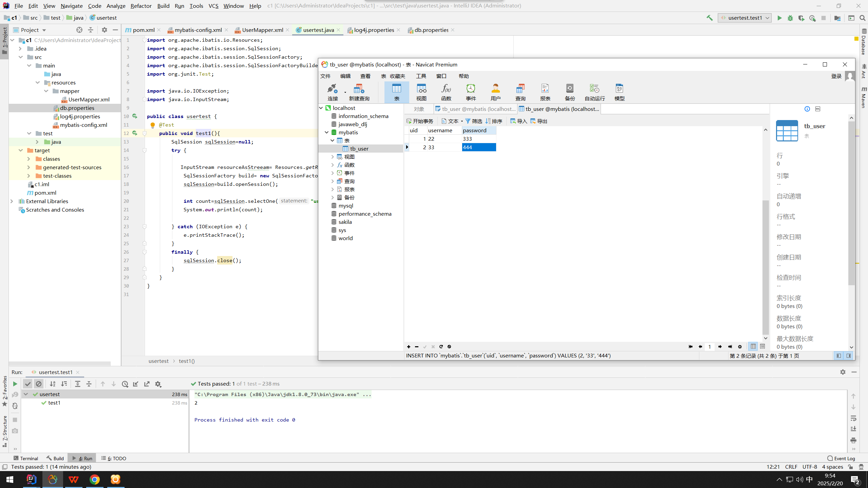Viewport: 868px width, 488px height.
Task: Click the 筛选 (Filter) button in Navicat
Action: (x=474, y=121)
